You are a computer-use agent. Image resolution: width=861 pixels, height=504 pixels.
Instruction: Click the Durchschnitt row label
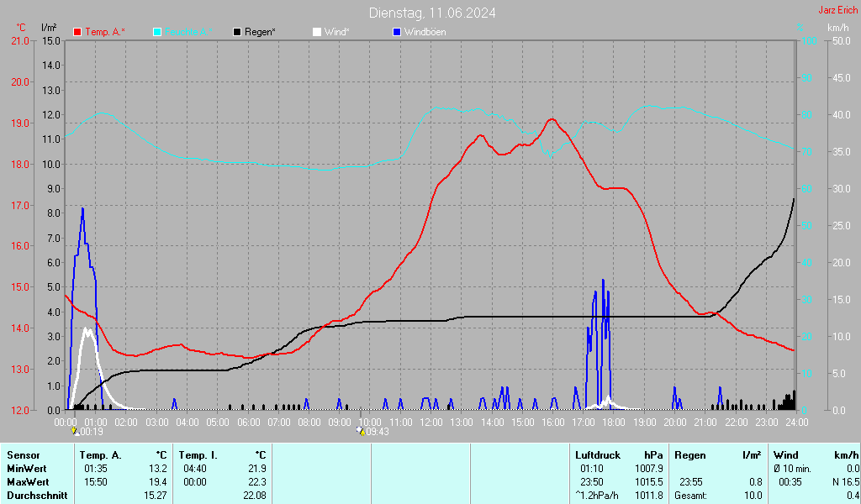34,496
